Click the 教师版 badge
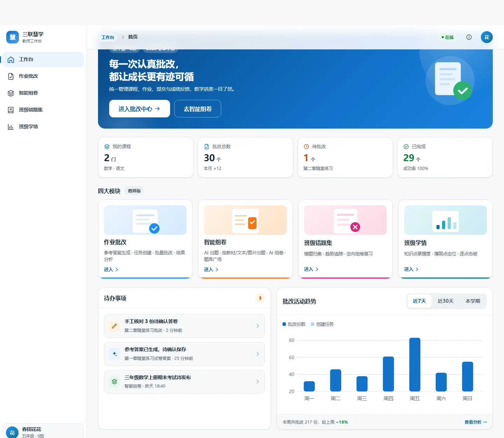 click(134, 191)
